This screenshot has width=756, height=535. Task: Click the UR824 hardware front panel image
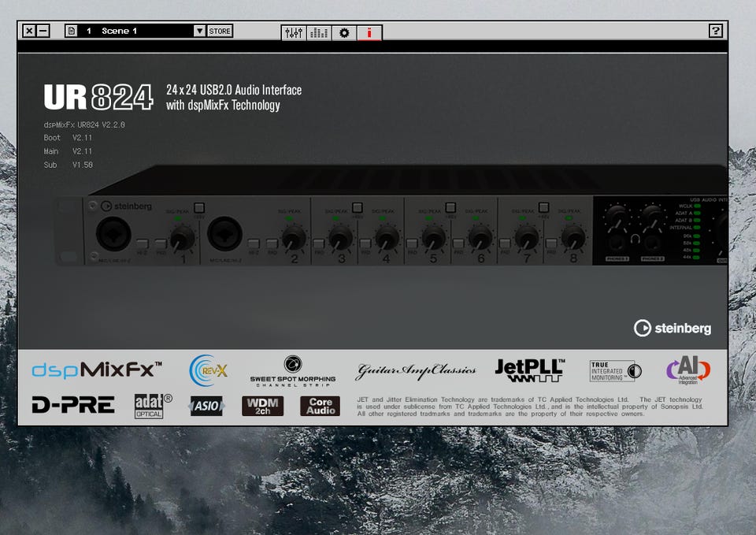tap(391, 215)
